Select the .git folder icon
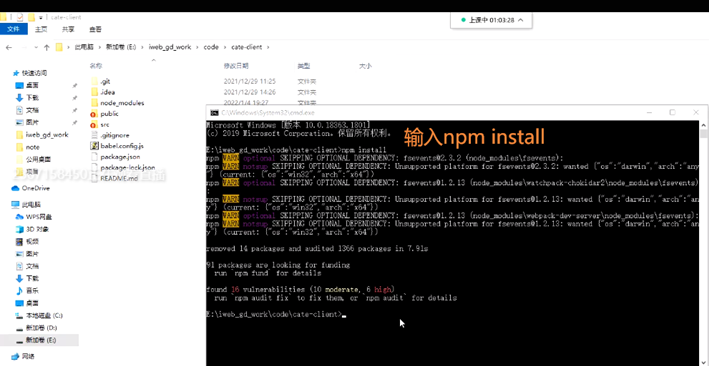Image resolution: width=709 pixels, height=366 pixels. [94, 81]
